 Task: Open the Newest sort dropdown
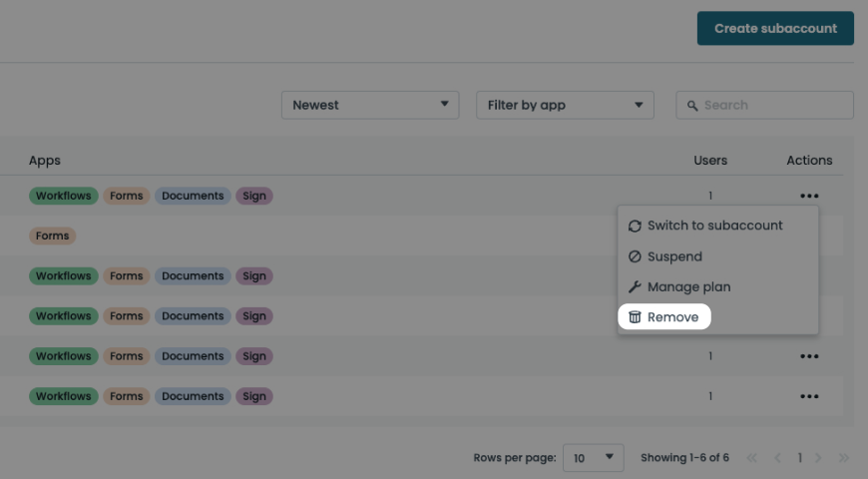coord(369,105)
